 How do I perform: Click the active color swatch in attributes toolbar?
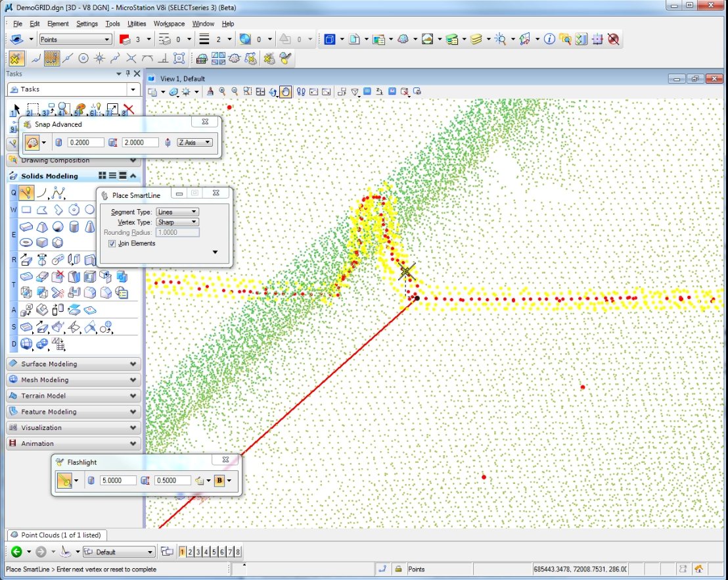pyautogui.click(x=125, y=39)
